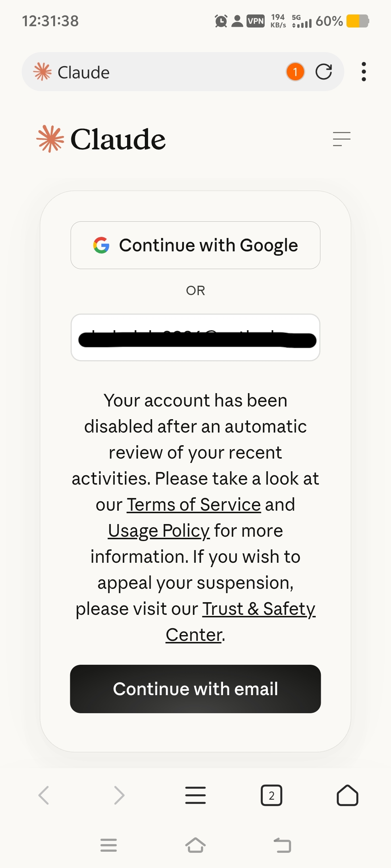Screen dimensions: 391x868
Task: Go back using browser back arrow
Action: click(x=44, y=795)
